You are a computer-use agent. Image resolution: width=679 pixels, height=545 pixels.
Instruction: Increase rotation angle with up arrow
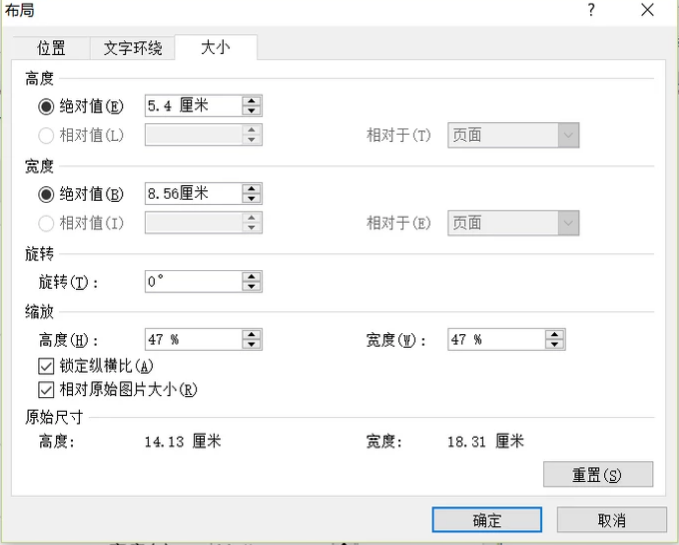tap(252, 277)
